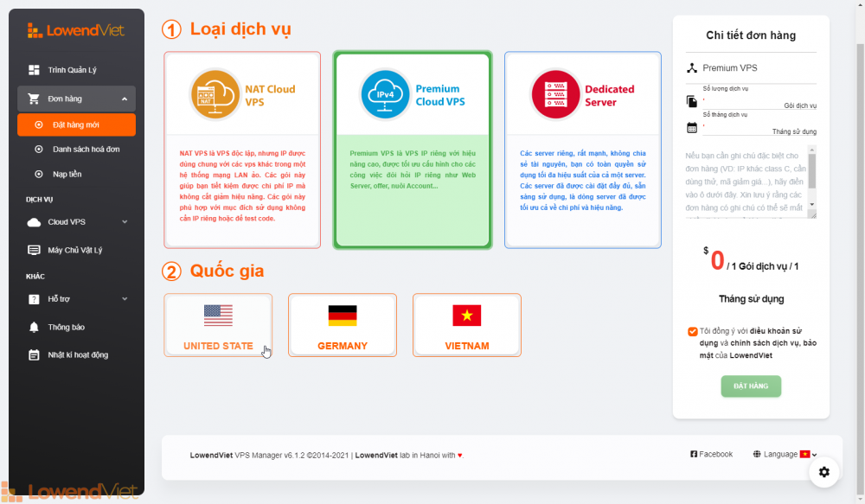Select the Premium Cloud VPS description text

click(x=413, y=169)
